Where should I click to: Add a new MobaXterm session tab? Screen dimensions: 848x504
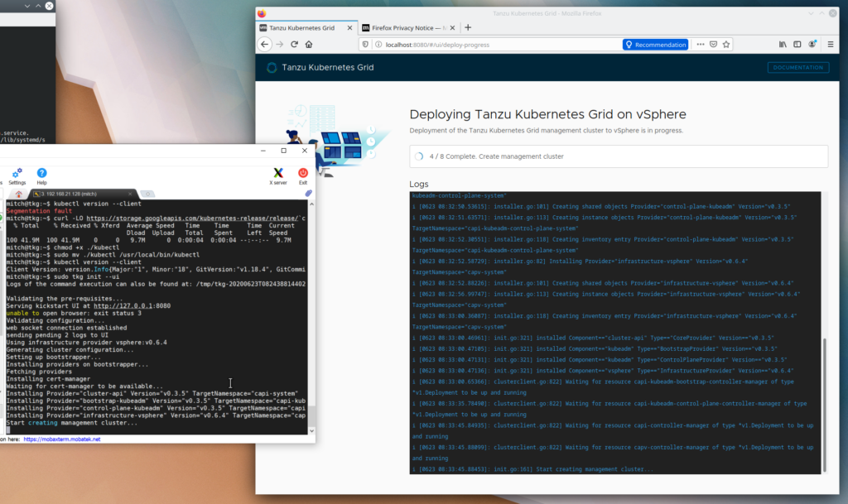pos(147,194)
